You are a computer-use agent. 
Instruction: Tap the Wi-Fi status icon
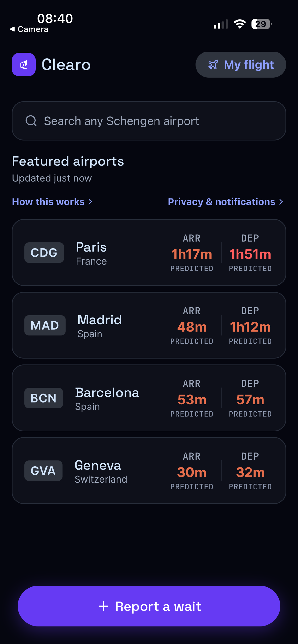click(240, 24)
